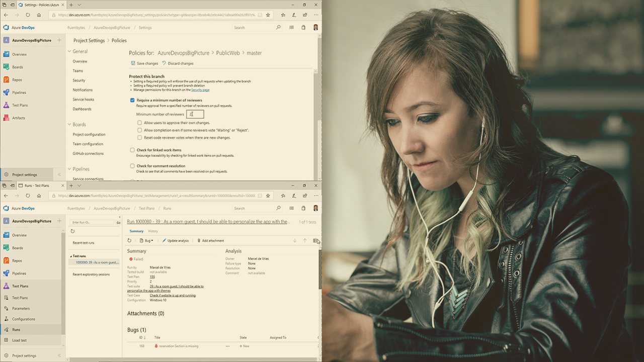Screen dimensions: 644x362
Task: Open the Bug dropdown in the run toolbar
Action: point(146,240)
